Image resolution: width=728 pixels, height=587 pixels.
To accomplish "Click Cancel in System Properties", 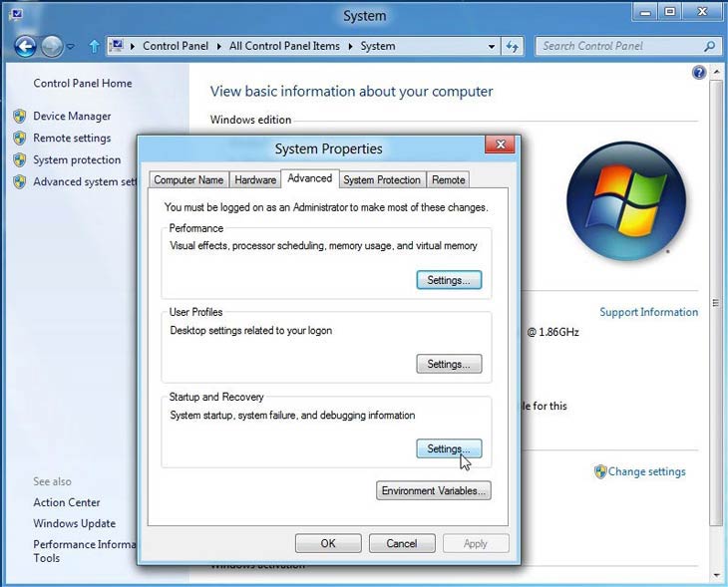I will pyautogui.click(x=402, y=543).
